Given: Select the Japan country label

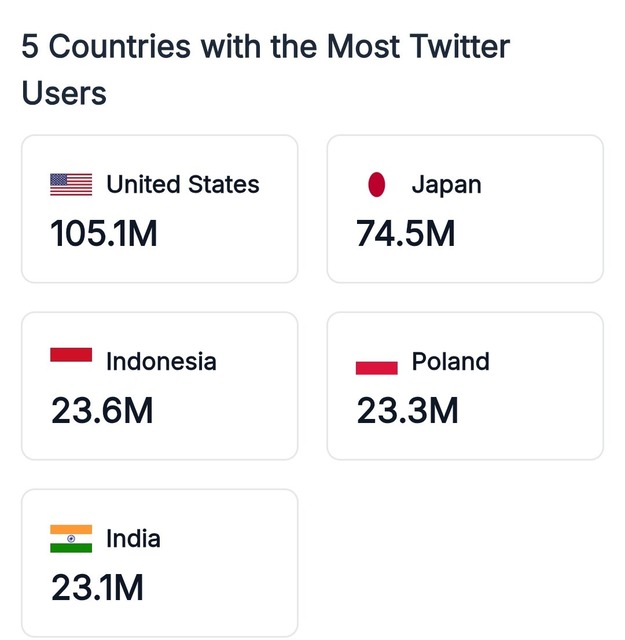Looking at the screenshot, I should [446, 185].
